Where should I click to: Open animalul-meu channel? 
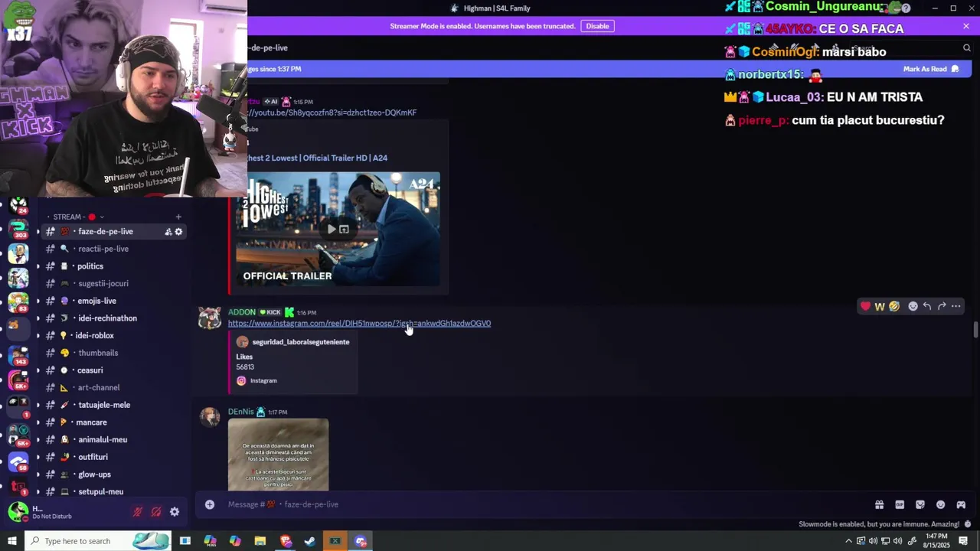(x=113, y=440)
